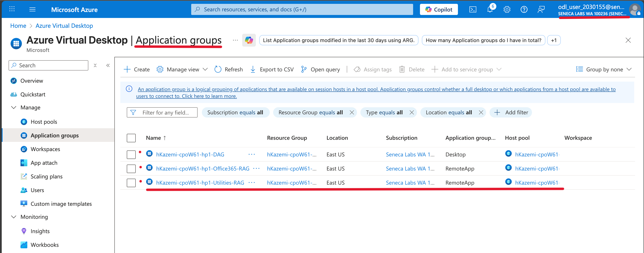Viewport: 644px width, 253px height.
Task: Expand the +1 more Copilot suggestions
Action: [554, 40]
